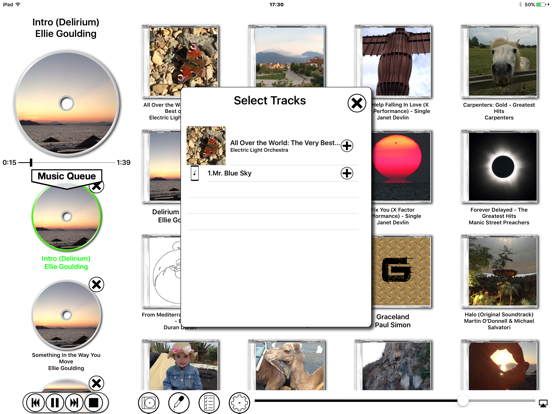Tap the large now-playing disc artwork
This screenshot has height=414, width=552.
pos(67,104)
